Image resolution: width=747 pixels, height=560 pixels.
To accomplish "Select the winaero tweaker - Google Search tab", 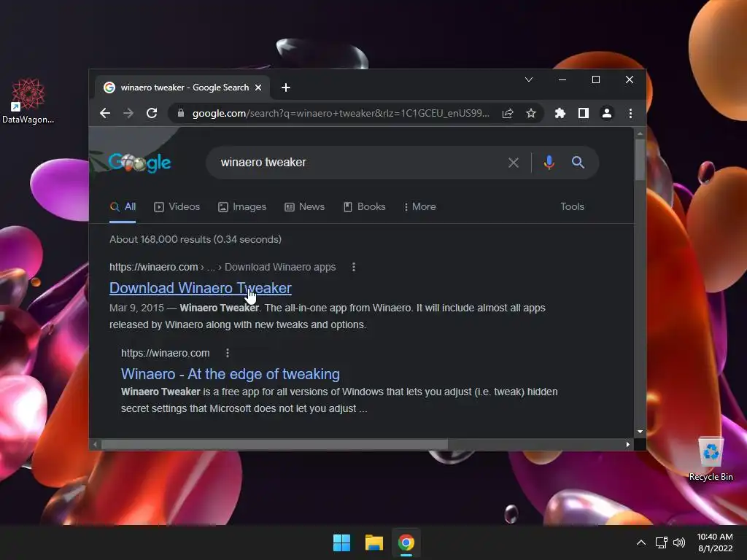I will [183, 87].
